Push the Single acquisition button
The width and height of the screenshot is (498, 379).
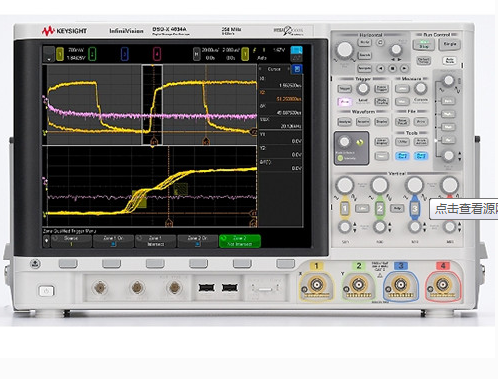450,44
